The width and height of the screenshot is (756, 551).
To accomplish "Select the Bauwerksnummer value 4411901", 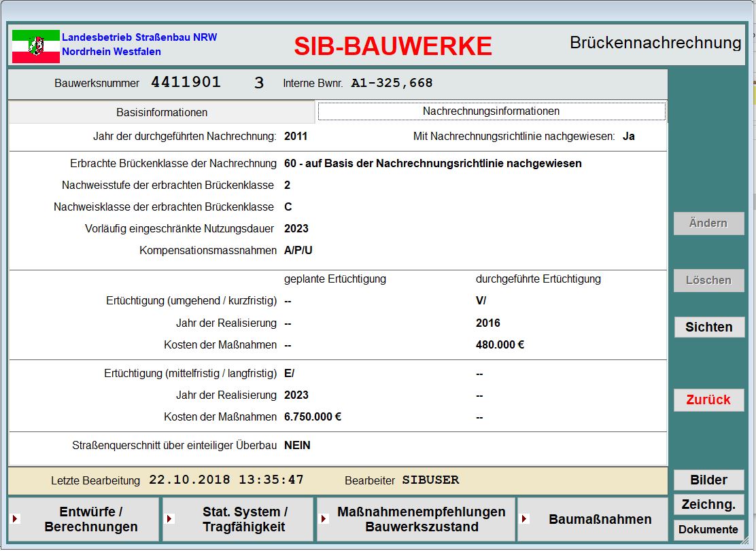I will pyautogui.click(x=186, y=82).
